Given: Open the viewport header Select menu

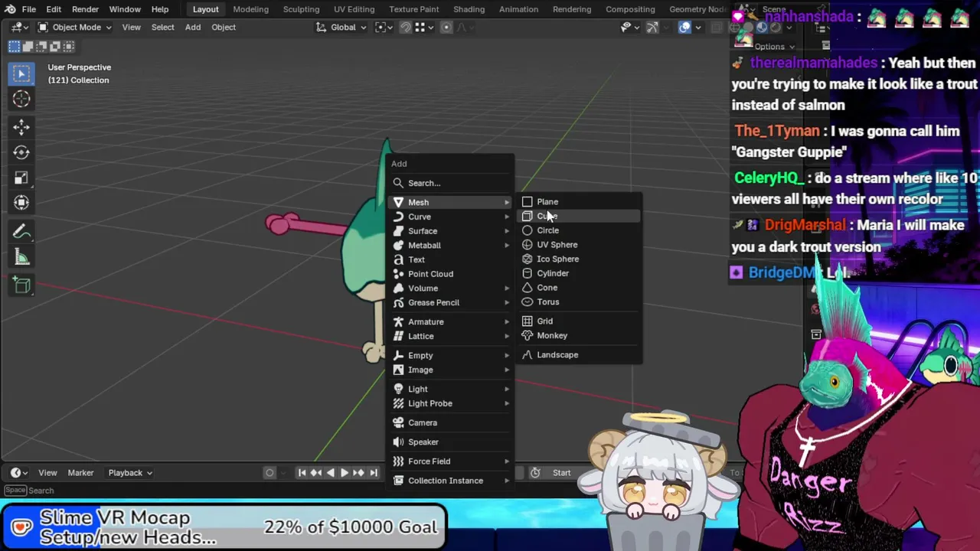Looking at the screenshot, I should 162,28.
